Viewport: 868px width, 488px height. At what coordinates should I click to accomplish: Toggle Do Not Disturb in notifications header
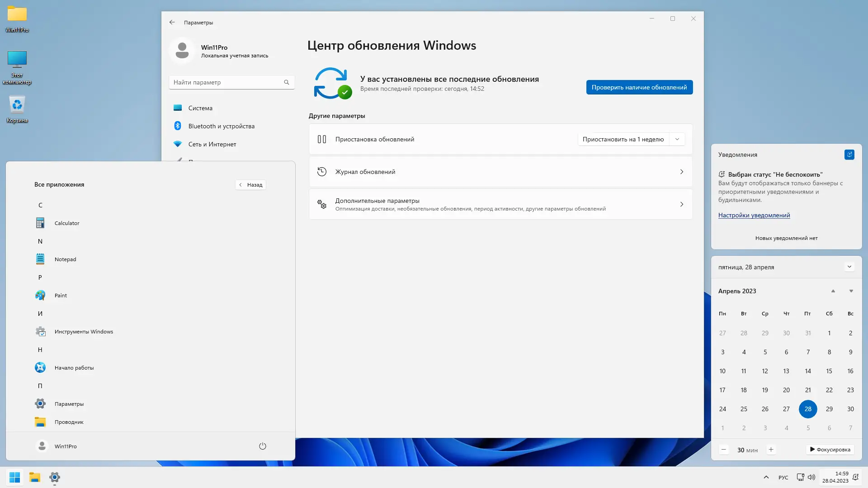tap(849, 155)
